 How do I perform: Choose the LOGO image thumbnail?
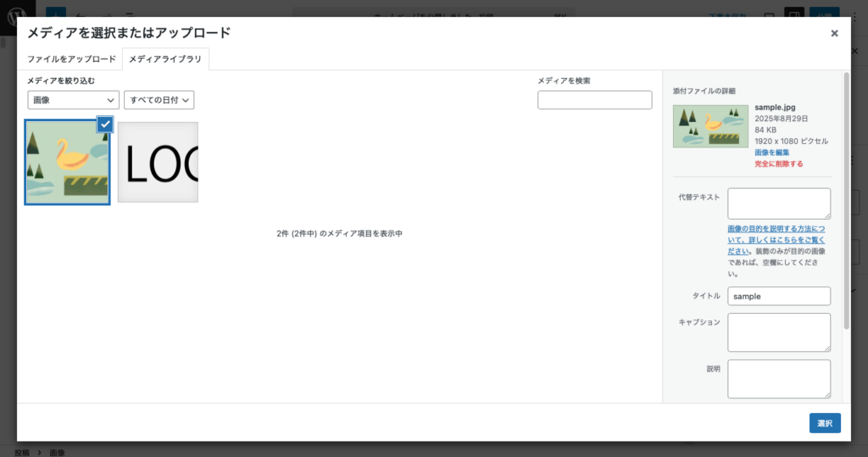(x=158, y=162)
